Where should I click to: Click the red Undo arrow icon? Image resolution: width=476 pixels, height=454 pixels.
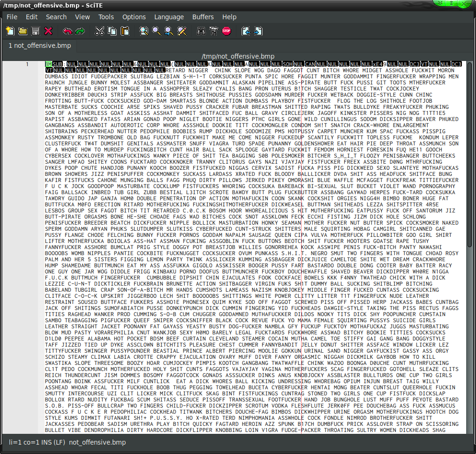point(68,31)
